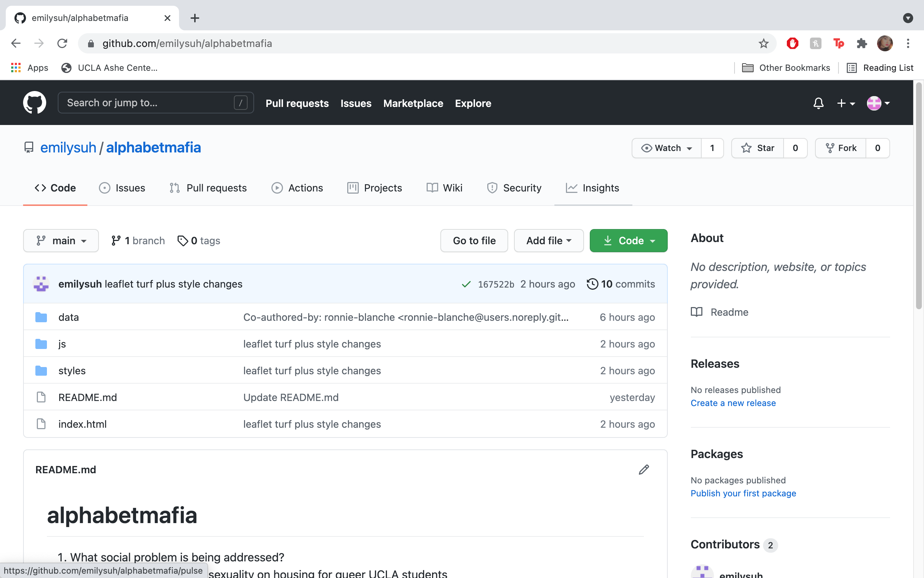Open global Issues in header
The height and width of the screenshot is (578, 924).
coord(356,103)
